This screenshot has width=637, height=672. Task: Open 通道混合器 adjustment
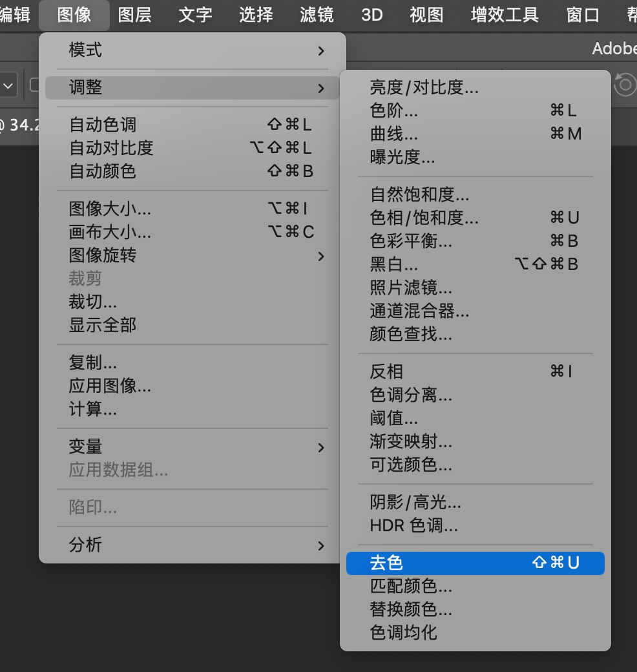pos(475,311)
